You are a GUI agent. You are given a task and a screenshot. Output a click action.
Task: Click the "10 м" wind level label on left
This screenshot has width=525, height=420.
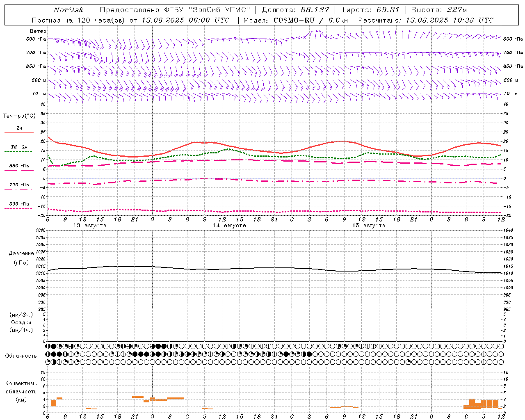point(40,94)
